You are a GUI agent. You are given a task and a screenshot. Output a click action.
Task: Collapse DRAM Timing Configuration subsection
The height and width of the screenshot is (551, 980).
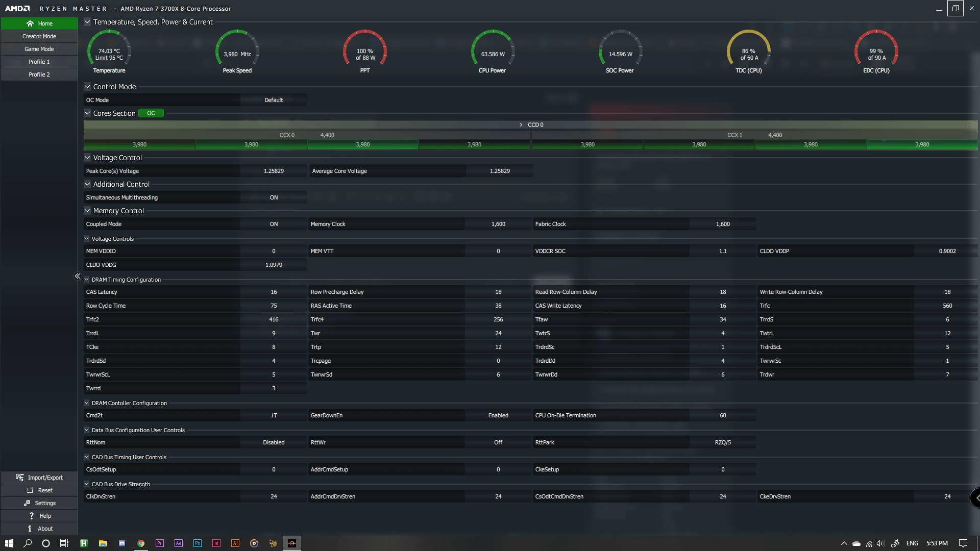[87, 280]
